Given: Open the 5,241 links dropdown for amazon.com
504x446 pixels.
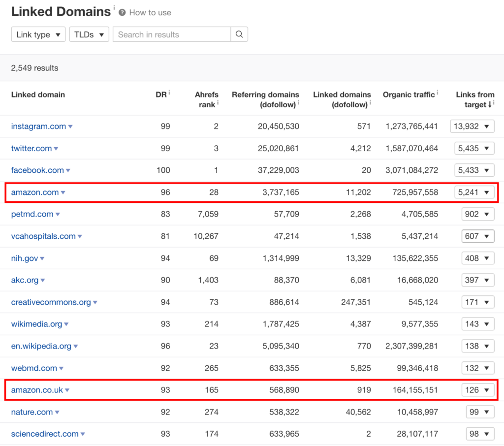Looking at the screenshot, I should [474, 192].
